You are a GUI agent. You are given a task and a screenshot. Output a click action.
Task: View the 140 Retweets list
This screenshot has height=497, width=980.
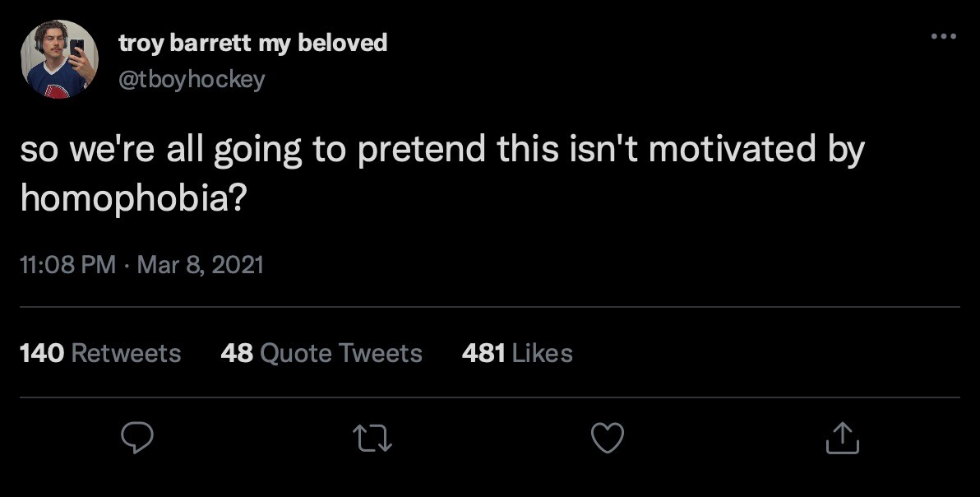tap(99, 353)
